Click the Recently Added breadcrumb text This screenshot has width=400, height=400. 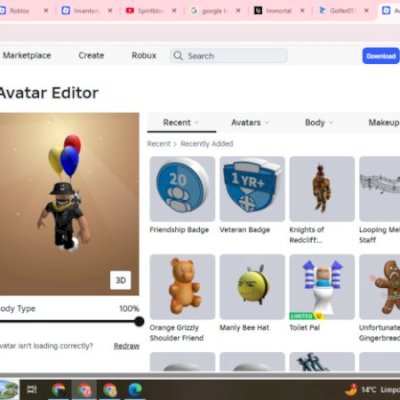coord(207,144)
